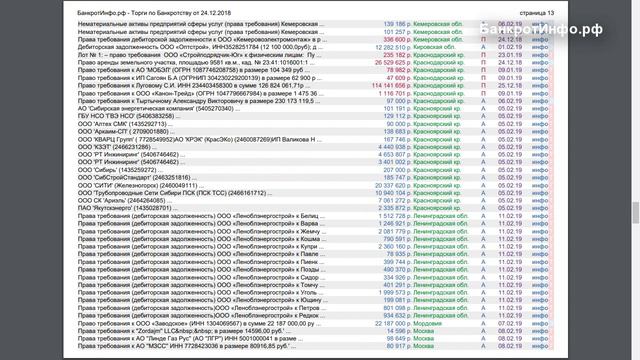Click the Ленoблэнергострой lot title ending in 'к Уголь'
The height and width of the screenshot is (360, 640).
coord(200,293)
